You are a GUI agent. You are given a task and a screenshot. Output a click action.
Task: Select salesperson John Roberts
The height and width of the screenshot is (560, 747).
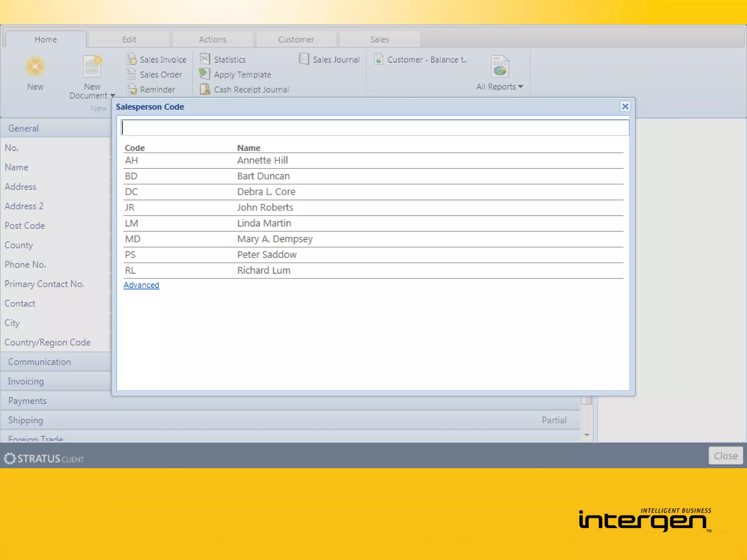coord(373,207)
